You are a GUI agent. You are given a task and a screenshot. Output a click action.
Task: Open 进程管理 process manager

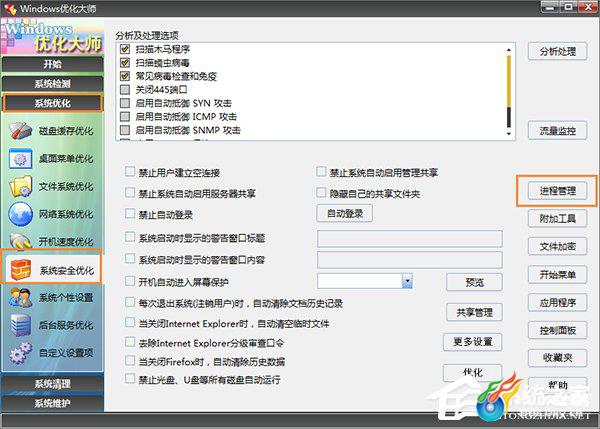tap(558, 191)
